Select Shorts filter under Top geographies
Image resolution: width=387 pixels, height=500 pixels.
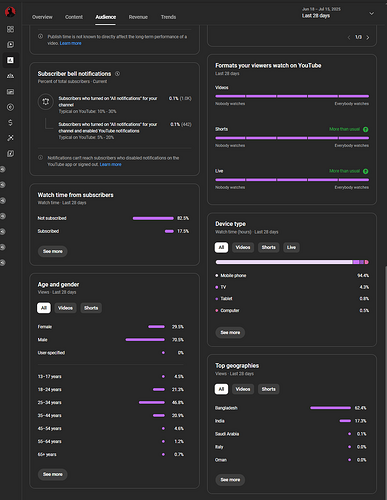(268, 389)
